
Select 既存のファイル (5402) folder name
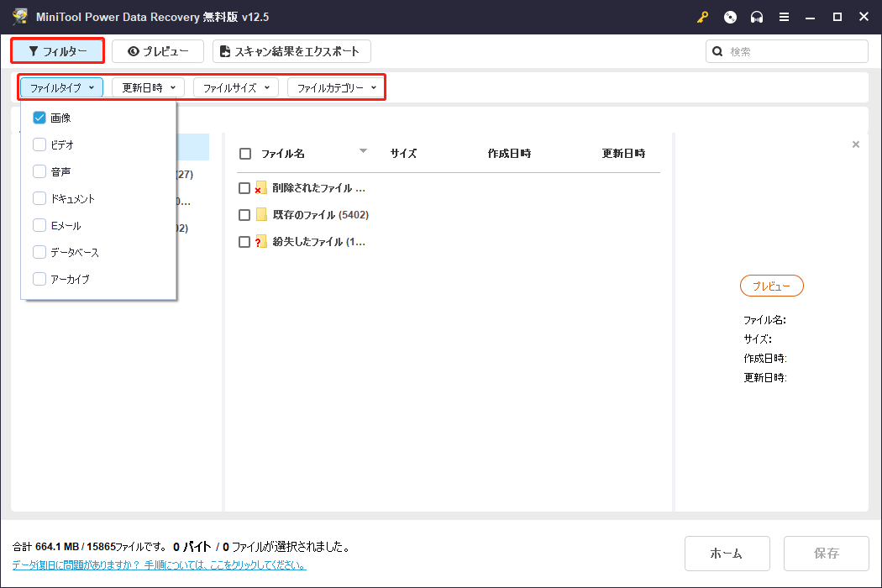point(321,215)
